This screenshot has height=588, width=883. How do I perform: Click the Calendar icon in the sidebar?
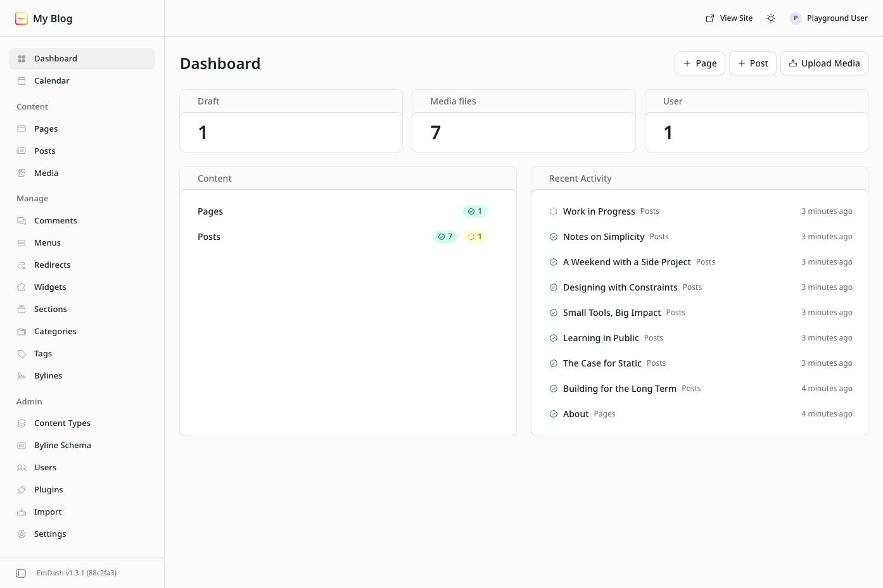coord(22,81)
